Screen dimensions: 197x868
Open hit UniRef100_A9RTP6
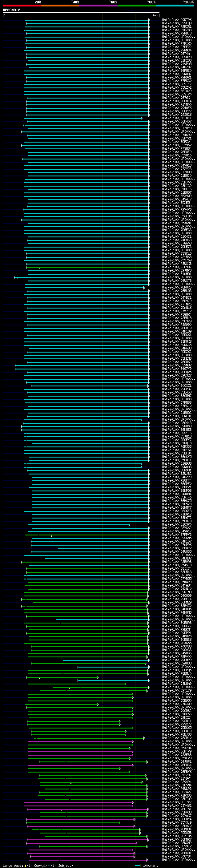point(177,20)
